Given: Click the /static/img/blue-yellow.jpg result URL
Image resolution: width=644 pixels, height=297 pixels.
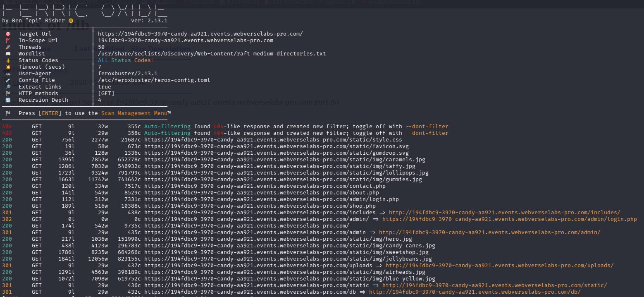Looking at the screenshot, I should 290,279.
